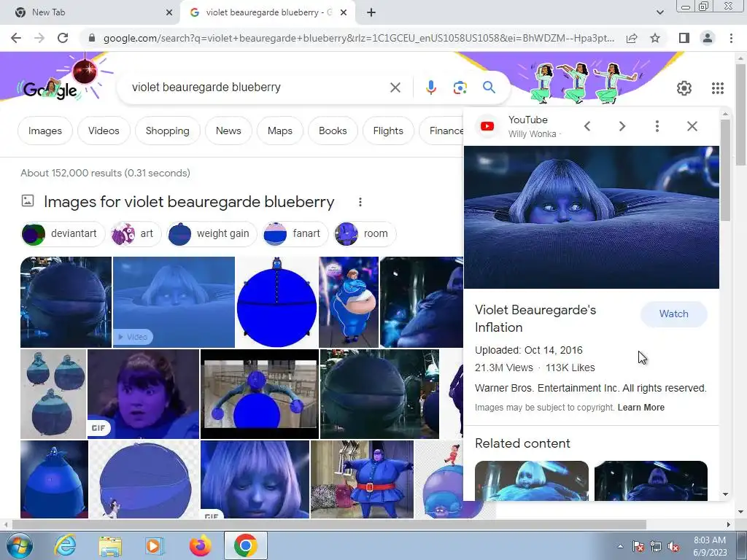
Task: Start voice search microphone
Action: pos(430,87)
